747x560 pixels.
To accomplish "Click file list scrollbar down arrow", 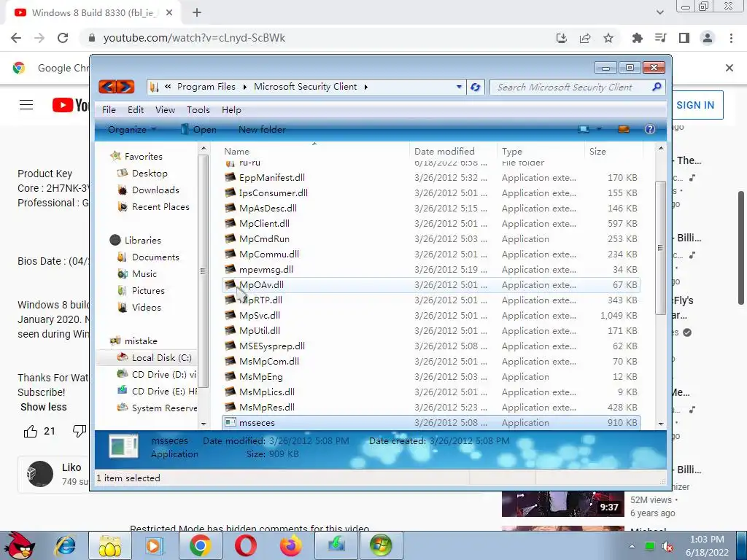I will pos(661,424).
